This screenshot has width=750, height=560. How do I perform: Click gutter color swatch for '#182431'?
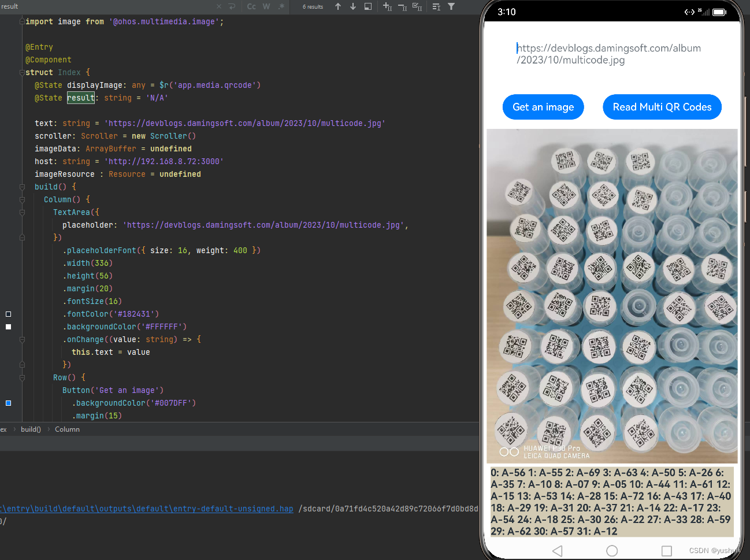[x=8, y=314]
